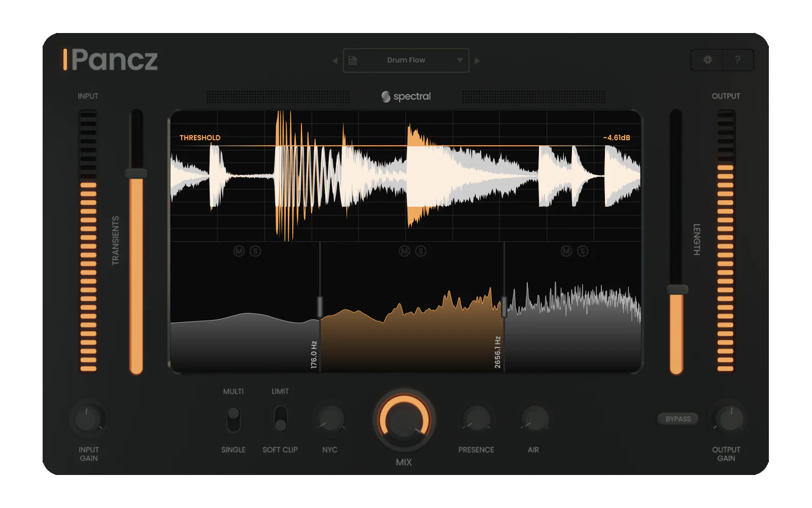
Task: Click the preset file icon
Action: pos(353,60)
